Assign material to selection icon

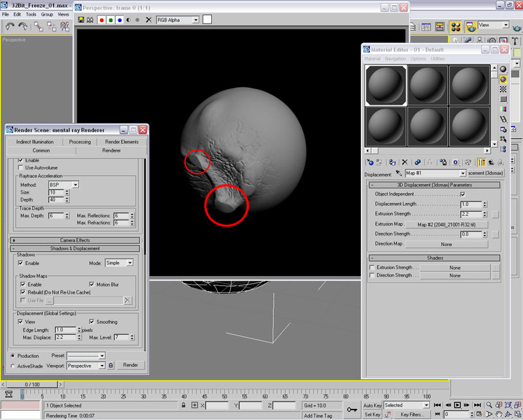[x=392, y=162]
